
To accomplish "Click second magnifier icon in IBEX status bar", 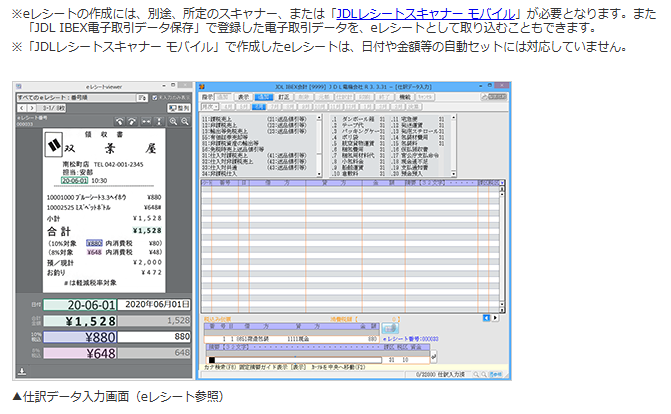I will pyautogui.click(x=484, y=374).
